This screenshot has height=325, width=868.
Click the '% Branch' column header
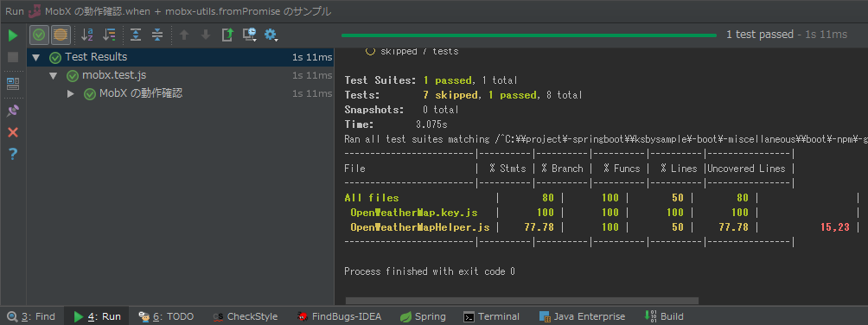(x=562, y=169)
